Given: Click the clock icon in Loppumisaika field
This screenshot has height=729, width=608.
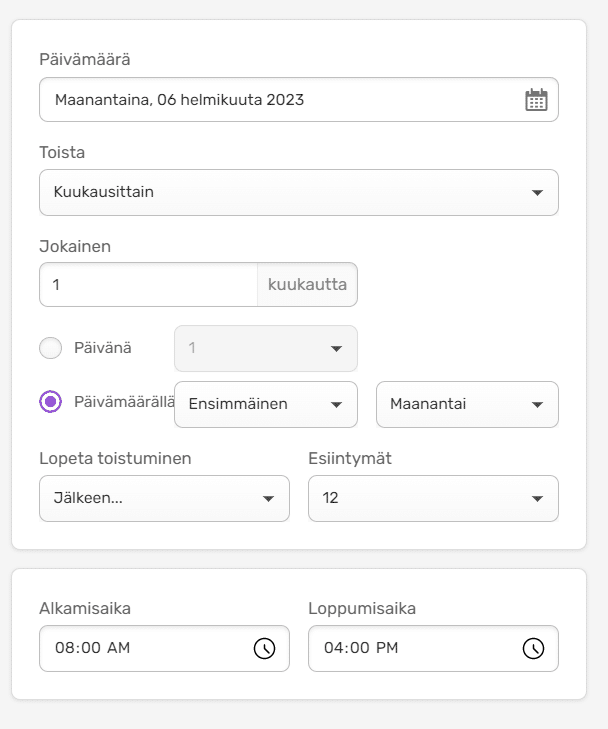Looking at the screenshot, I should pyautogui.click(x=533, y=648).
